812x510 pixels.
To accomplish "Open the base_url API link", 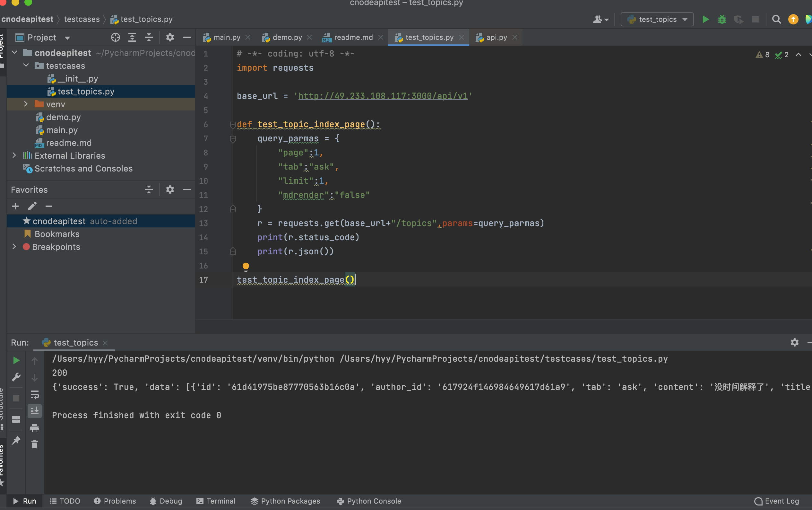I will [383, 96].
